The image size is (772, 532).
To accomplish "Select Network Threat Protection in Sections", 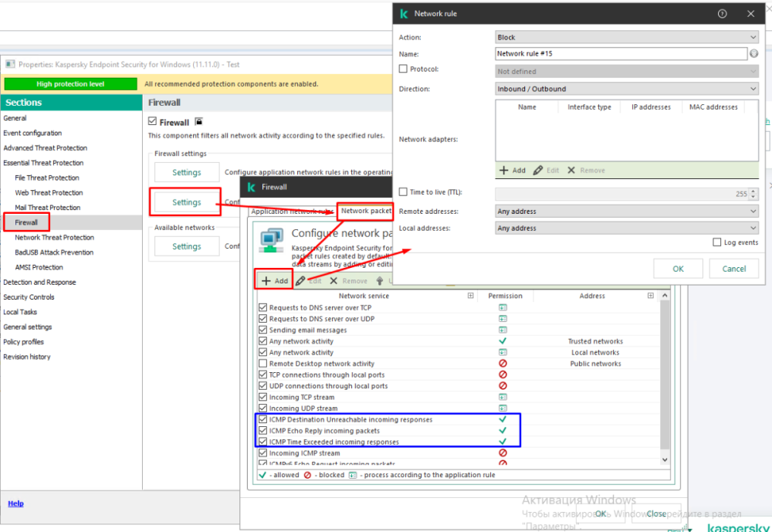I will click(55, 238).
